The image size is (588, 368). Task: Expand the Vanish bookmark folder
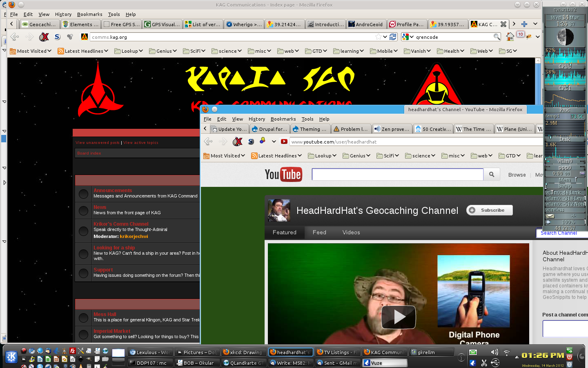[417, 51]
